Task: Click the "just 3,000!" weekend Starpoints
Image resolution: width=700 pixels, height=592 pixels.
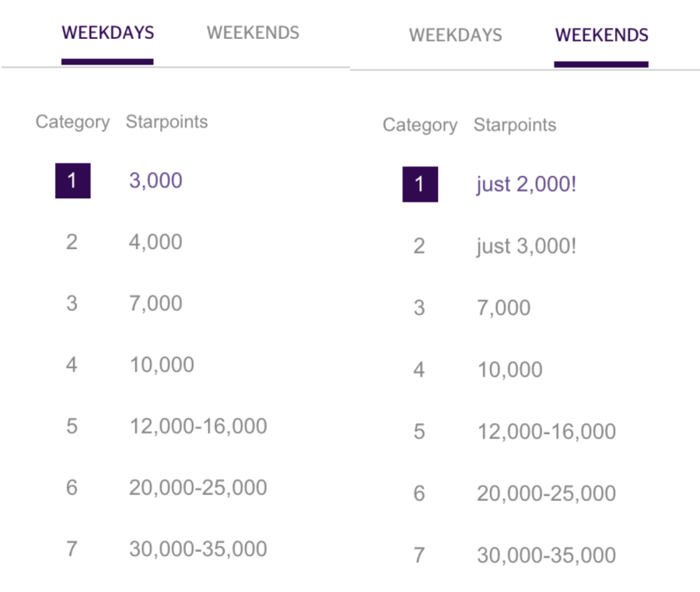Action: tap(527, 247)
